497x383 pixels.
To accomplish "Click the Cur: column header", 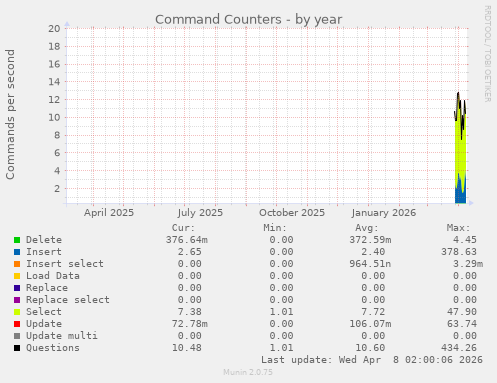I will [183, 228].
